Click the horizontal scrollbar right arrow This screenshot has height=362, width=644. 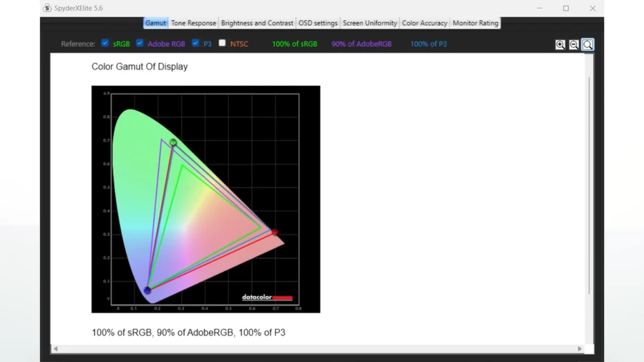[x=580, y=348]
